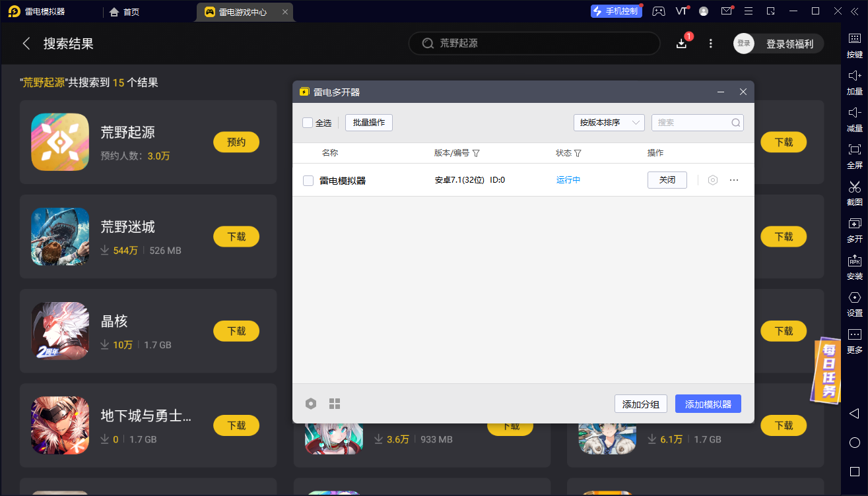
Task: Click the 添加模拟器 button
Action: [708, 404]
